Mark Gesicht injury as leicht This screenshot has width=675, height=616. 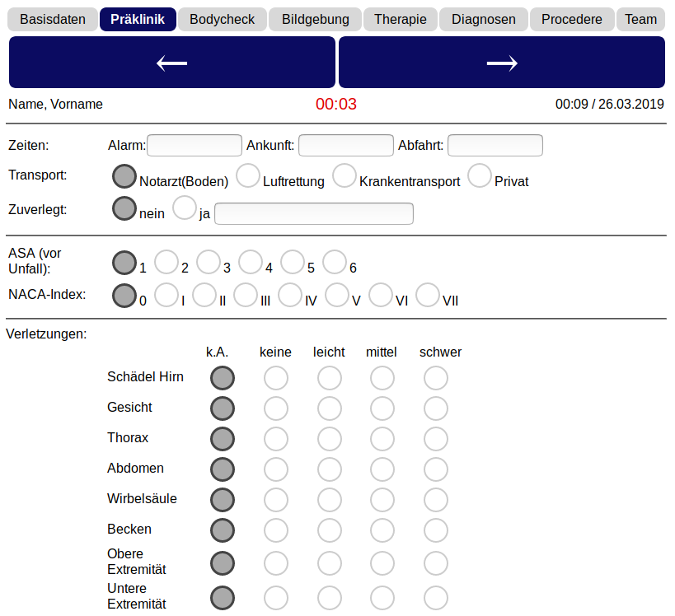click(330, 408)
